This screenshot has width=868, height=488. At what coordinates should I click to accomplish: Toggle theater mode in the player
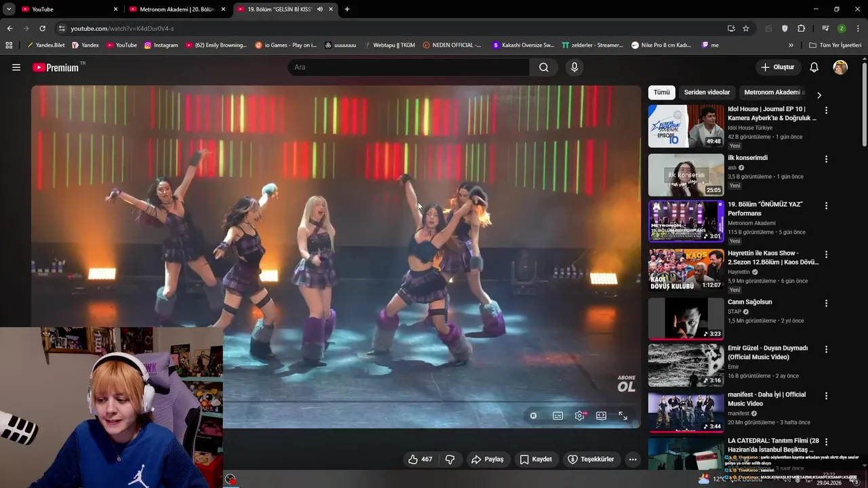coord(601,415)
